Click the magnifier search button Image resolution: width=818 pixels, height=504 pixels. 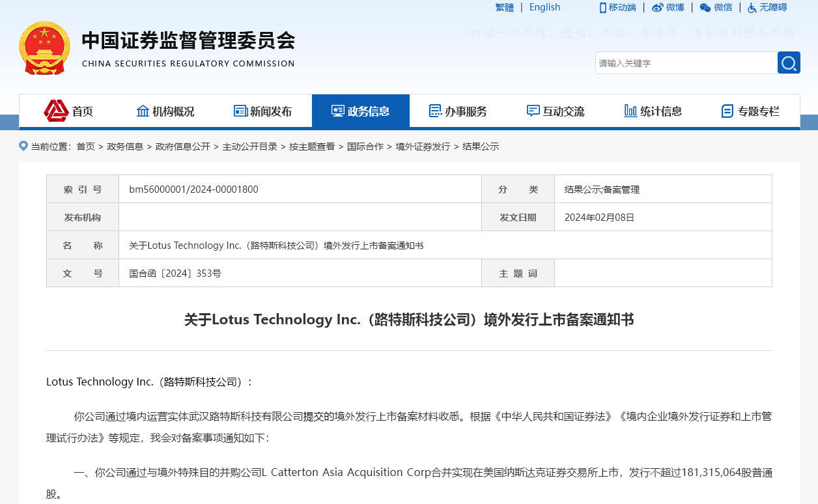(789, 63)
